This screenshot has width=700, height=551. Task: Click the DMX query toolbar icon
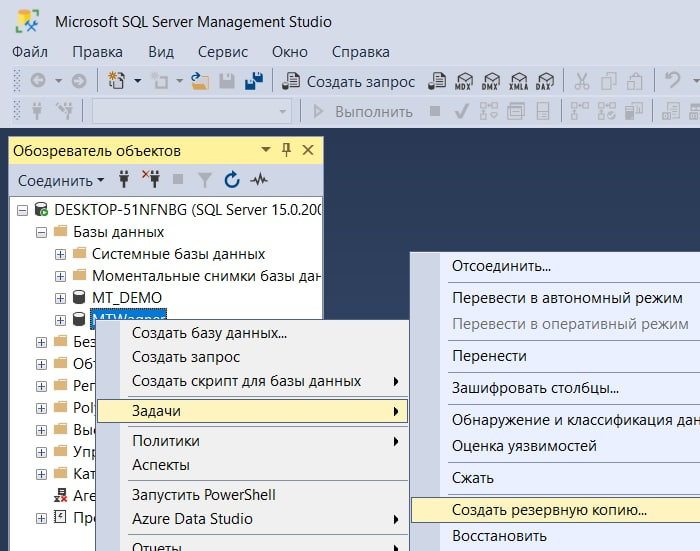pos(491,82)
